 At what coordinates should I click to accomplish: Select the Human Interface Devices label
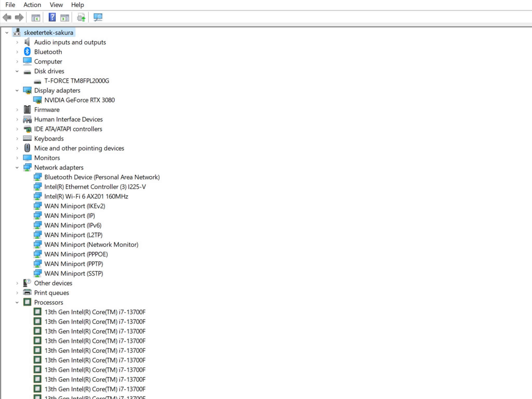click(x=69, y=119)
